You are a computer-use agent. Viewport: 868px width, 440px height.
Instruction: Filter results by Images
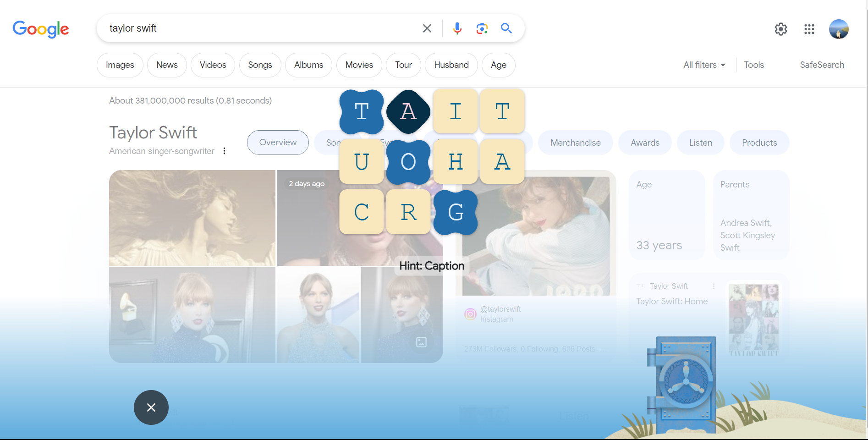pyautogui.click(x=120, y=65)
